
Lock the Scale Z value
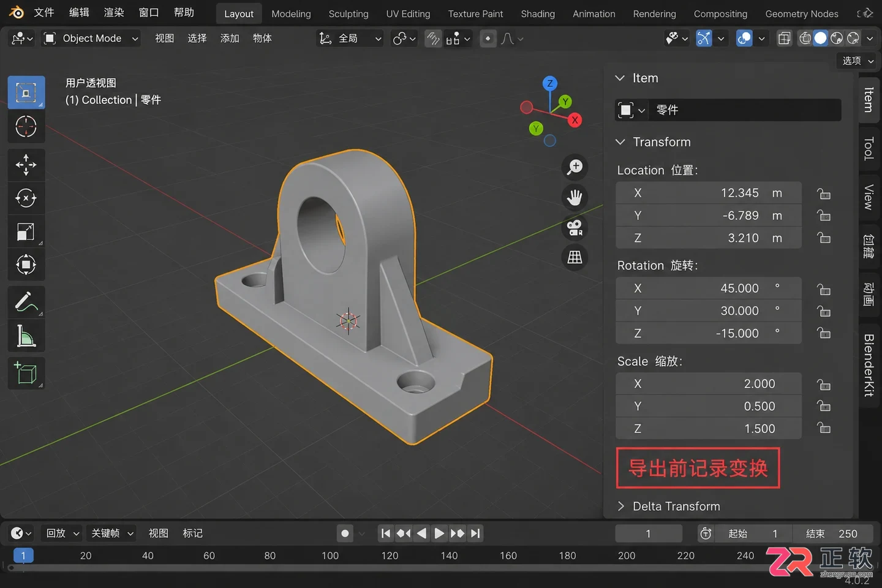(x=824, y=428)
